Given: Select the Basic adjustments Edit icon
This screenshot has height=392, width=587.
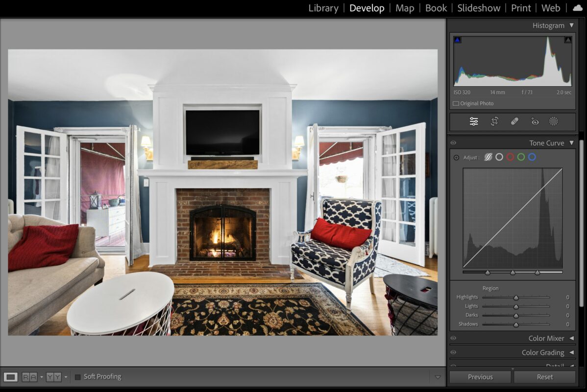Looking at the screenshot, I should click(x=473, y=122).
